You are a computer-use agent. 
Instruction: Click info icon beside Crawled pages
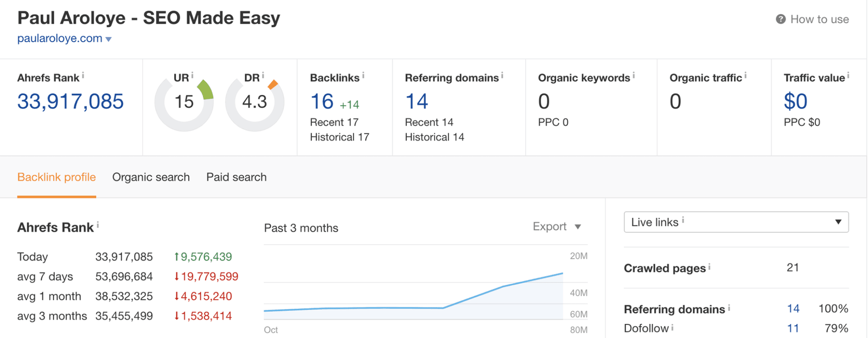coord(710,266)
